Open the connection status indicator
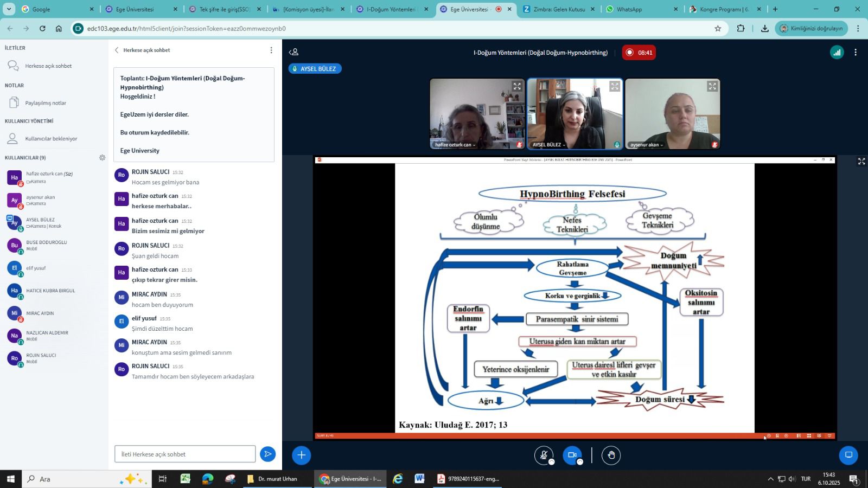868x488 pixels. point(837,53)
